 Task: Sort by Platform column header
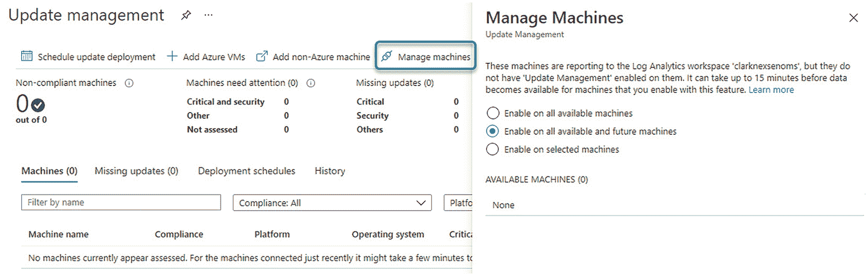pyautogui.click(x=272, y=234)
